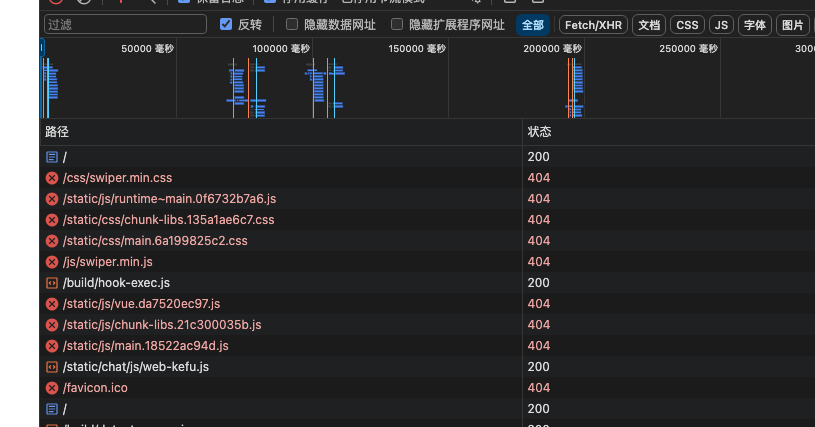The height and width of the screenshot is (427, 815).
Task: Uncheck the 反转 (invert) checkbox
Action: (226, 24)
